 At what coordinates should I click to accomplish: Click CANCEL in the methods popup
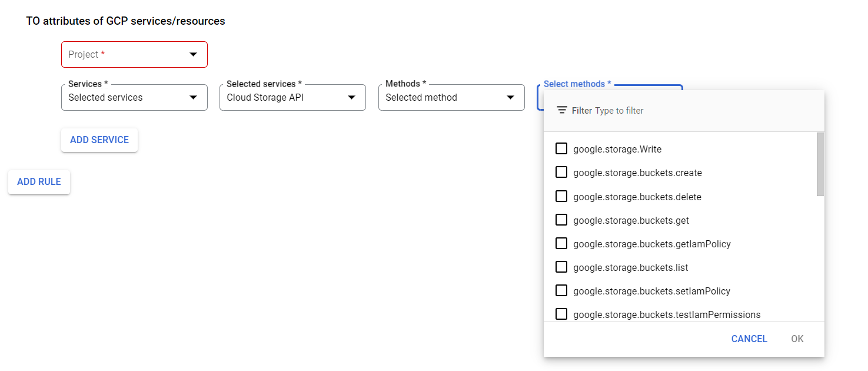[x=749, y=339]
